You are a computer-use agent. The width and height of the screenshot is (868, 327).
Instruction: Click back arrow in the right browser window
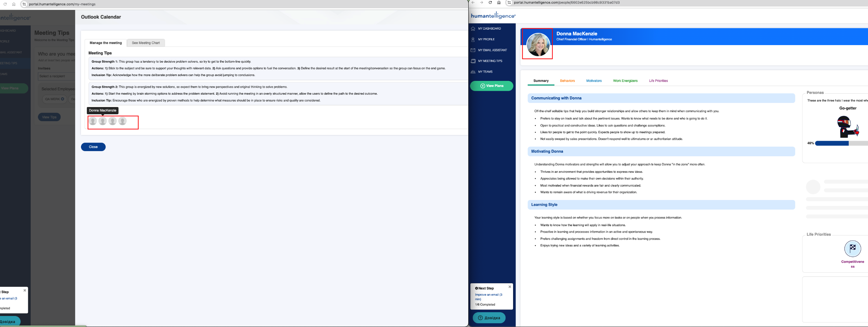coord(473,2)
